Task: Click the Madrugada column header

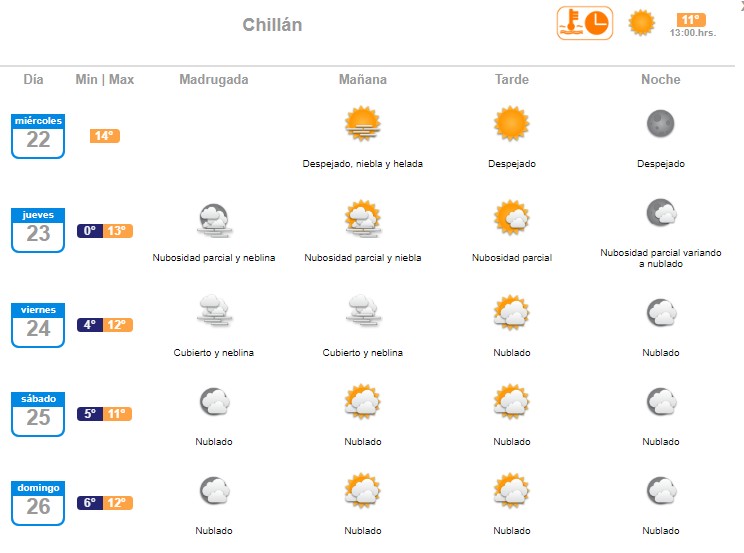Action: [x=214, y=80]
